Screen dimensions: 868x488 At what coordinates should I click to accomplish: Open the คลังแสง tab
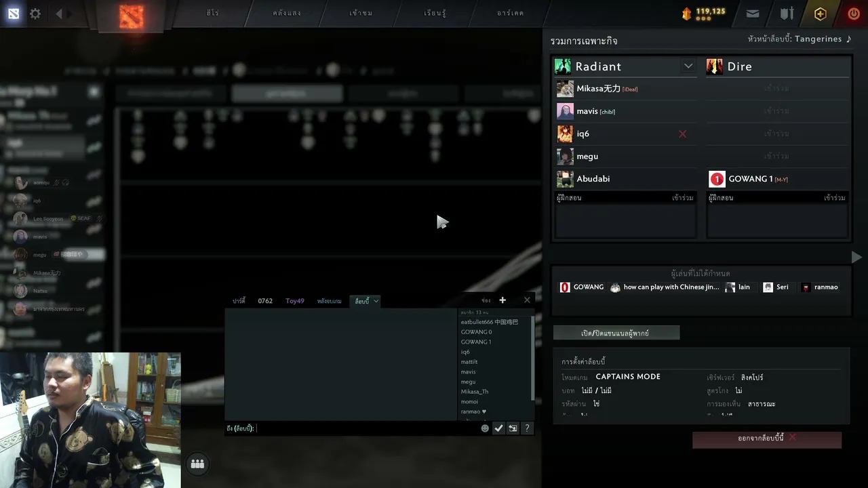point(287,13)
